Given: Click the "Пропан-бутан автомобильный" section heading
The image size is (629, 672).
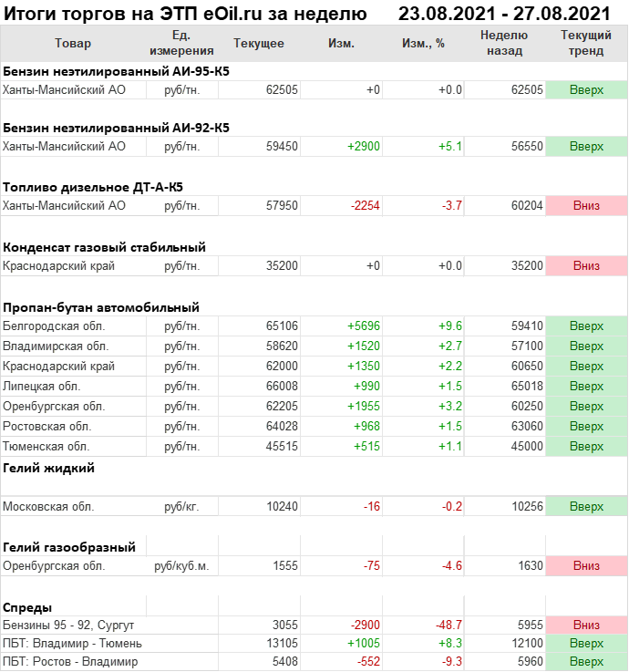Looking at the screenshot, I should (101, 307).
